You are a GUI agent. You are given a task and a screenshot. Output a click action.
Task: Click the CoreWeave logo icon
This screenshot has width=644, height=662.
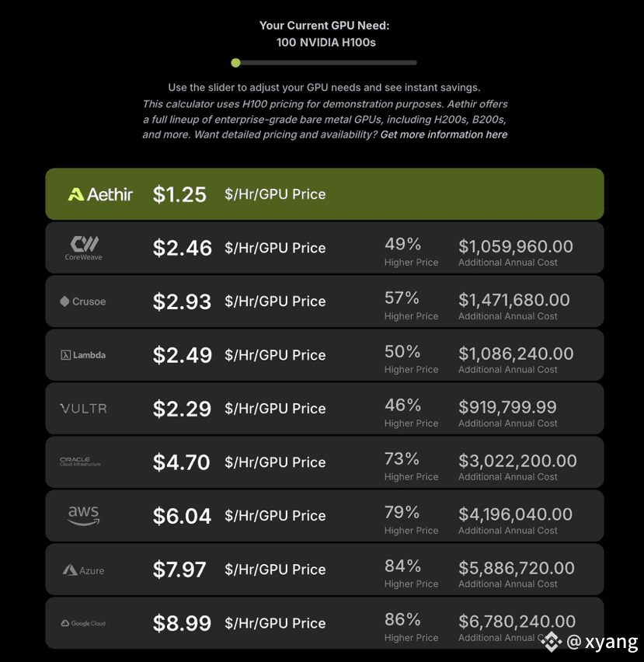84,244
